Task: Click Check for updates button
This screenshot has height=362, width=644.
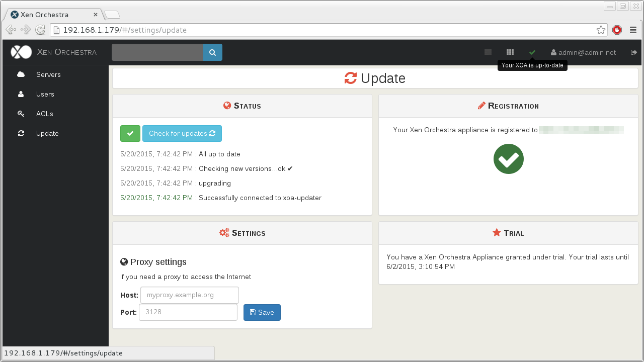Action: click(x=182, y=134)
